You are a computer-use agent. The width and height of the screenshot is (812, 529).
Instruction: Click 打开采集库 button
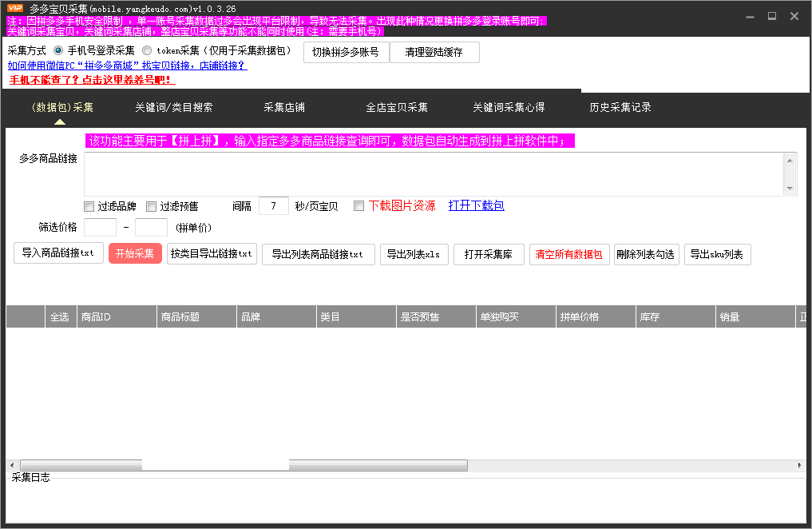[x=489, y=254]
